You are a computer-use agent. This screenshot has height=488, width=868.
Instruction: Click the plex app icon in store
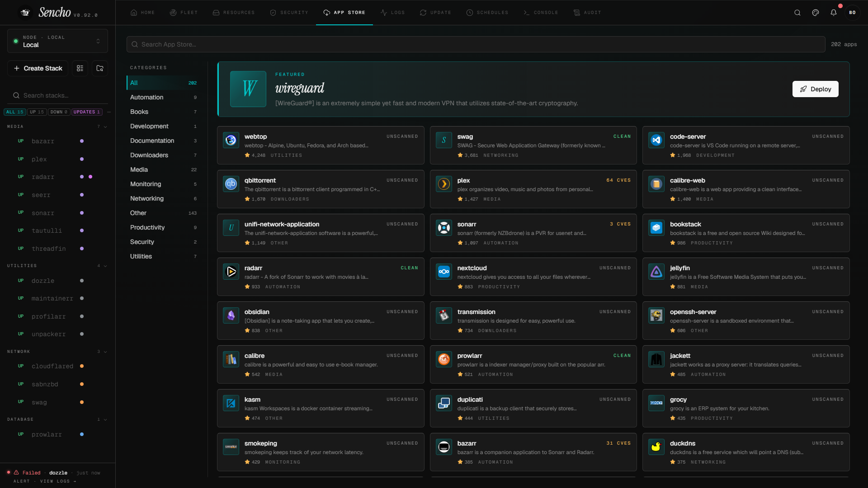[444, 184]
